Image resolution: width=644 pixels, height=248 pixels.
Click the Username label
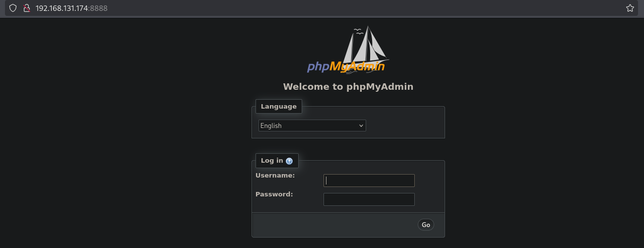pos(275,175)
